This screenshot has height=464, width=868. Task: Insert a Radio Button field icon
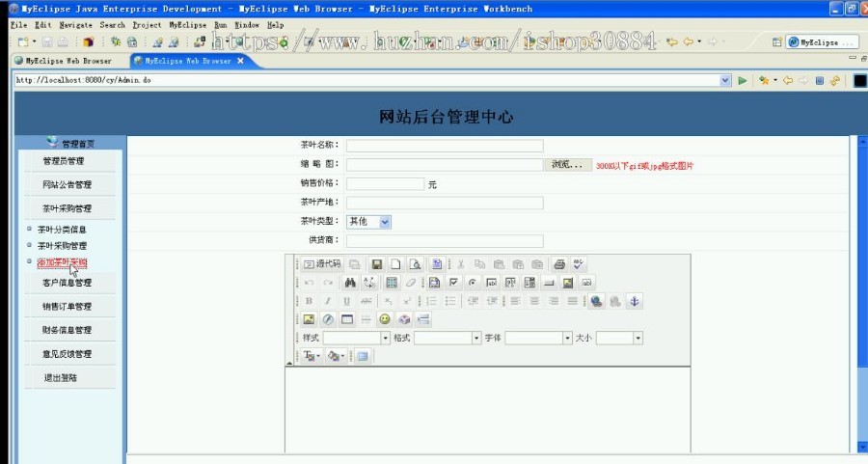pos(473,283)
